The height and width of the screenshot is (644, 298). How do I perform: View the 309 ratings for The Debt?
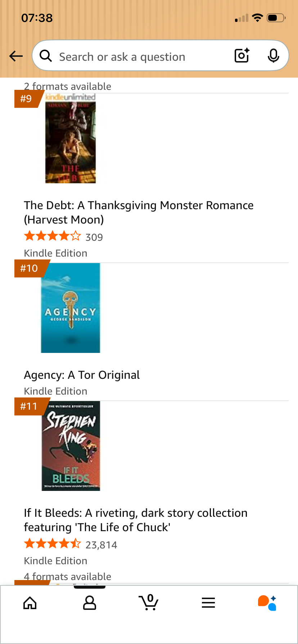94,237
